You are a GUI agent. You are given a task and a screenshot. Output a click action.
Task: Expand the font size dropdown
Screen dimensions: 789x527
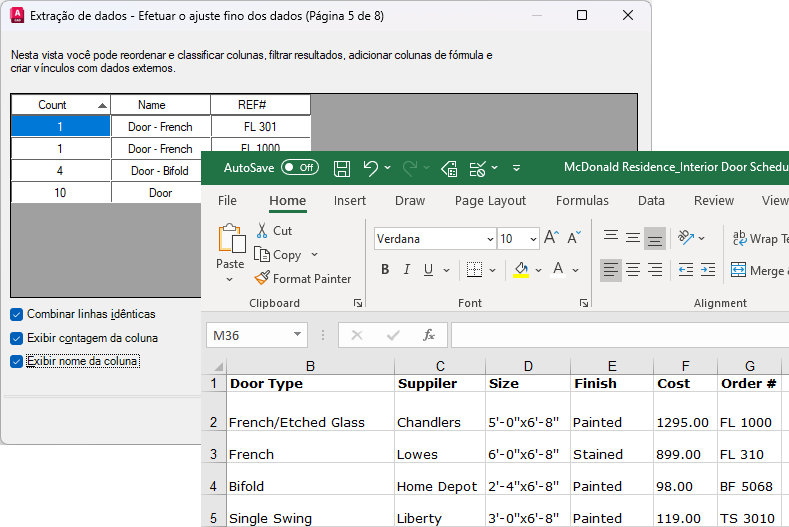pos(532,239)
